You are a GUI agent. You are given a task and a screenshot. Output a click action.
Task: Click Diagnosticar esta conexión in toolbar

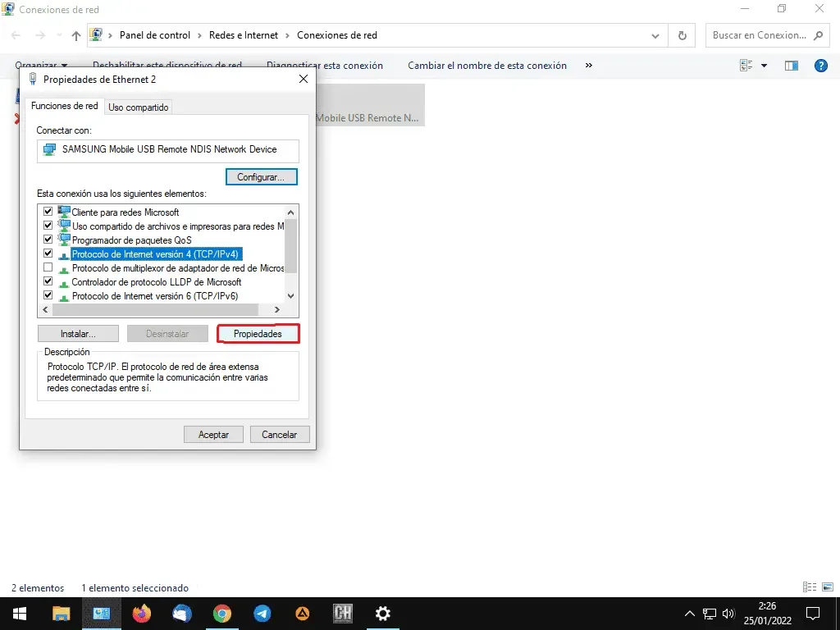point(325,66)
